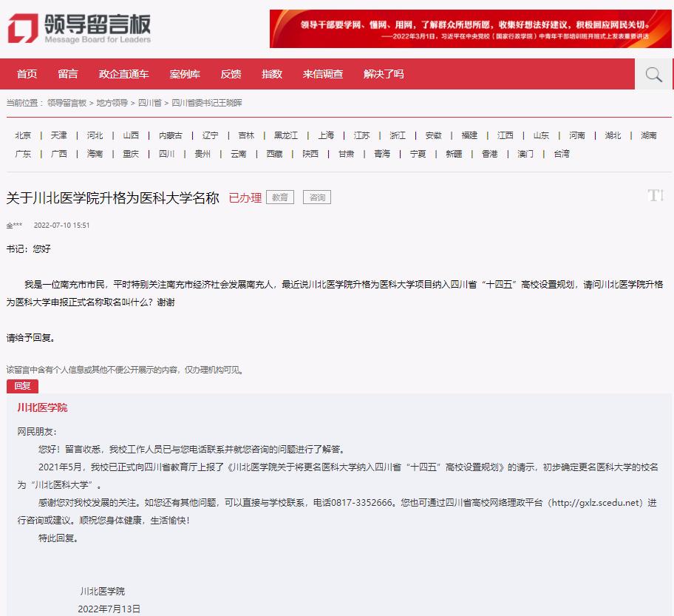This screenshot has height=616, width=674.
Task: Open the 留言 navigation menu item
Action: [69, 74]
